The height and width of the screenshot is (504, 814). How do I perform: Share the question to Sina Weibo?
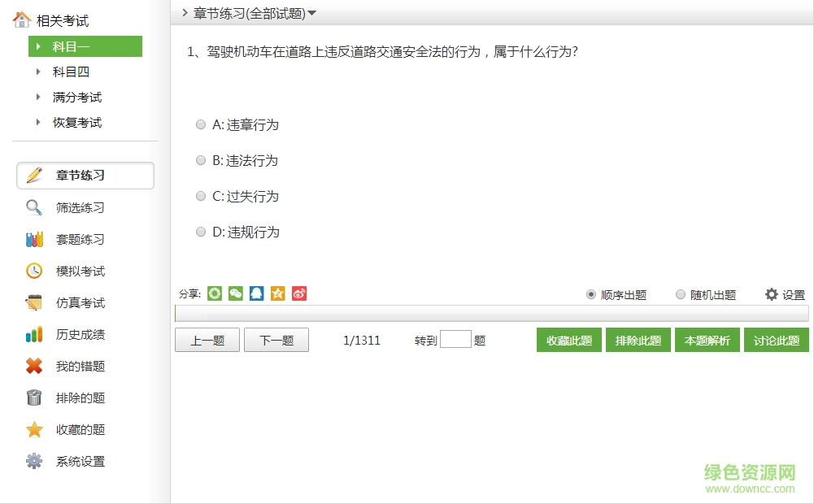(x=299, y=293)
